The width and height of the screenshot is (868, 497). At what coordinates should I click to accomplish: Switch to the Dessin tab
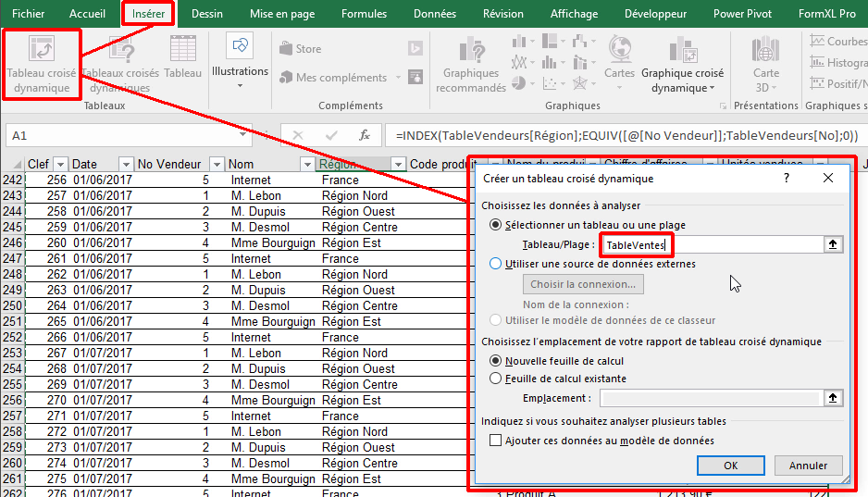(207, 14)
